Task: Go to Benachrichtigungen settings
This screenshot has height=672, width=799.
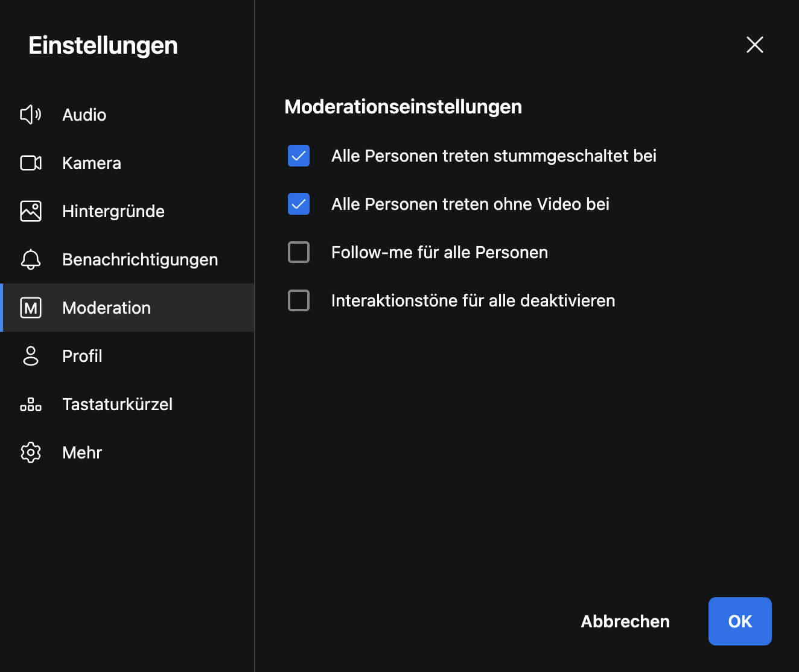Action: [x=127, y=259]
